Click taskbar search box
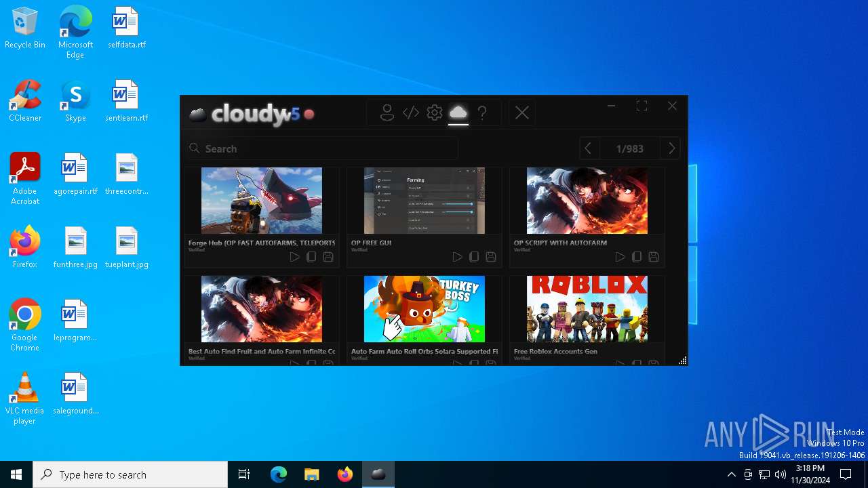Image resolution: width=868 pixels, height=488 pixels. (130, 474)
